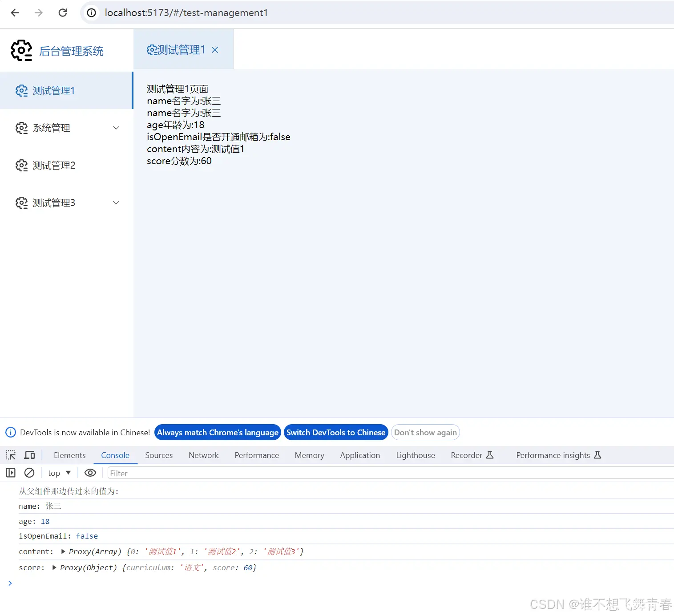Switch to the Performance insights tab
Screen dimensions: 674x616
point(559,455)
